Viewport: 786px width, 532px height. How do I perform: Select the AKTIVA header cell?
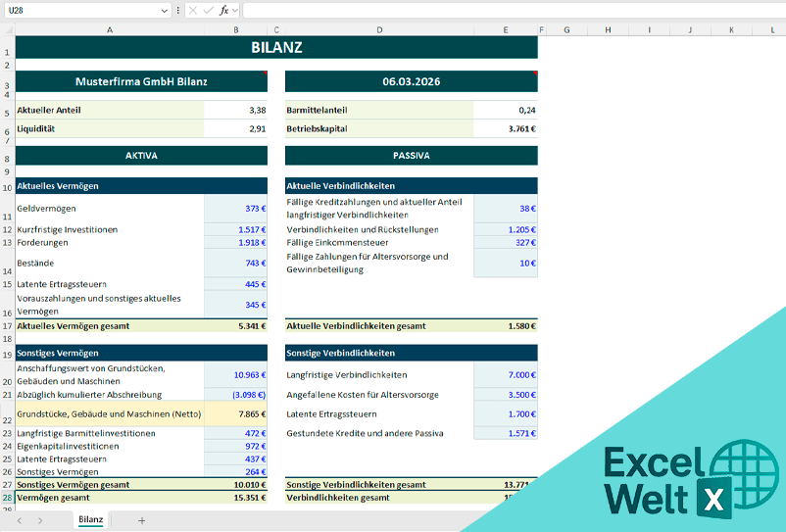click(x=140, y=156)
